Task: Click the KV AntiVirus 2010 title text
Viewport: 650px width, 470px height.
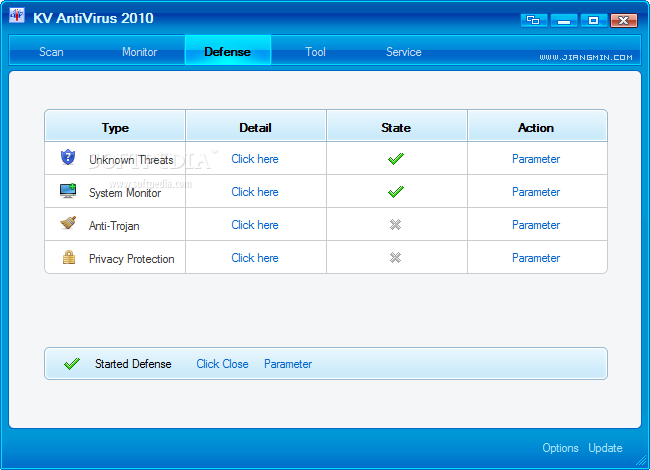Action: coord(93,18)
